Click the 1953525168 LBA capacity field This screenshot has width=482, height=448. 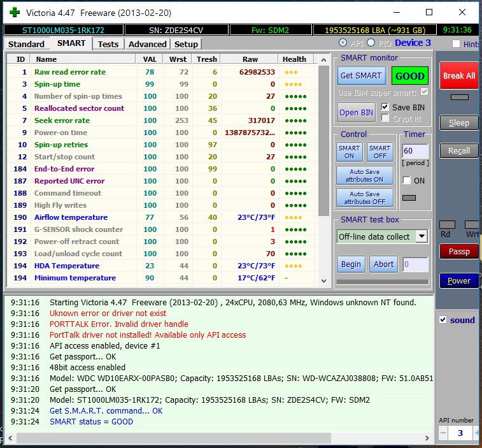pyautogui.click(x=375, y=30)
